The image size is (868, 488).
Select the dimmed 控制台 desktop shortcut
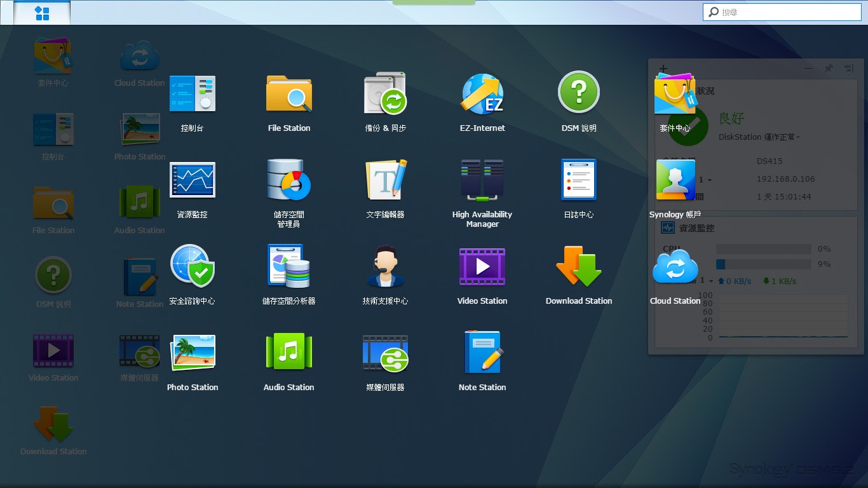tap(53, 136)
